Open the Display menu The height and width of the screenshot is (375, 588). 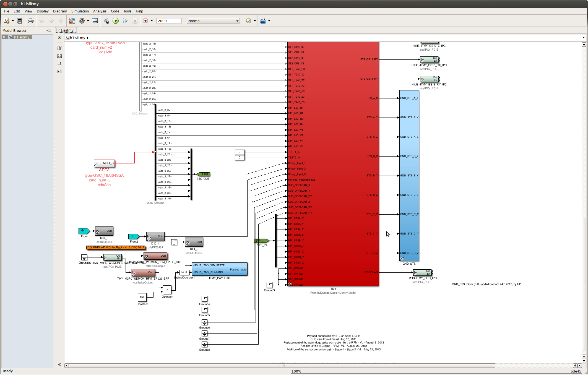43,11
